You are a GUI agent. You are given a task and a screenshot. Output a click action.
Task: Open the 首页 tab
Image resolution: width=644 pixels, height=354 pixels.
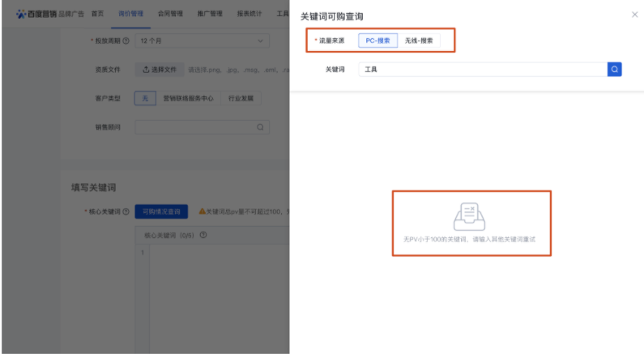tap(97, 14)
